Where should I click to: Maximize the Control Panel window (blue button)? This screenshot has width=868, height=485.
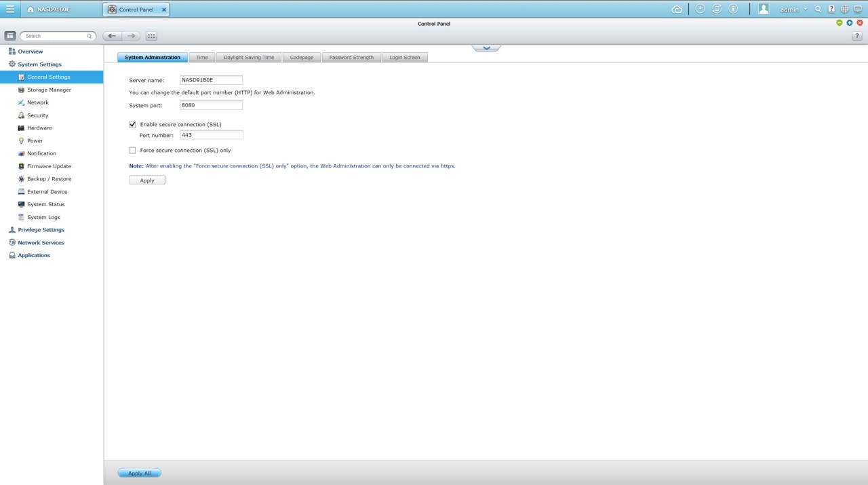pos(850,23)
